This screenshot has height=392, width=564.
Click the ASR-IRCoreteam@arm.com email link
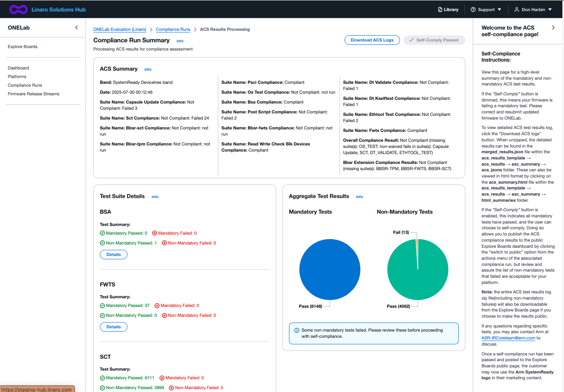point(509,338)
